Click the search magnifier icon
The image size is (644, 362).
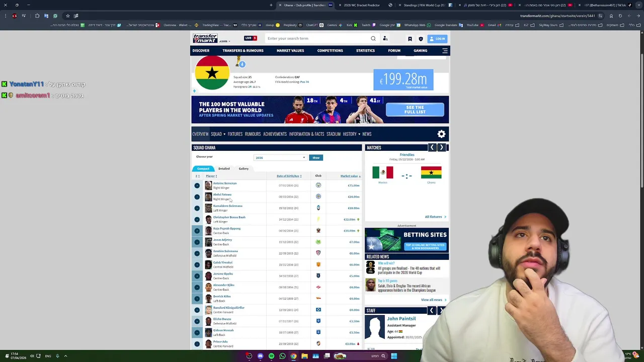click(x=373, y=38)
